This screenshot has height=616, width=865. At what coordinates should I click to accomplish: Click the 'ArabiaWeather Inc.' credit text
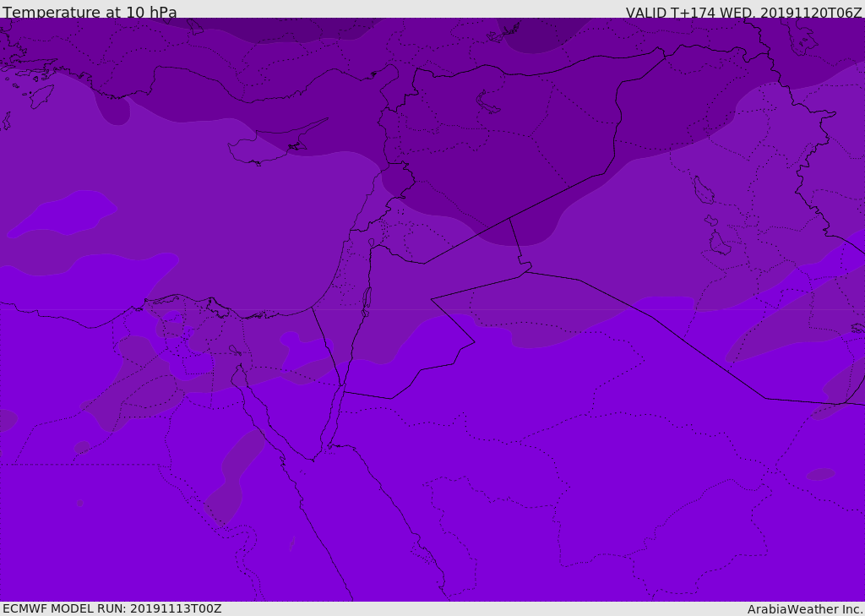804,609
